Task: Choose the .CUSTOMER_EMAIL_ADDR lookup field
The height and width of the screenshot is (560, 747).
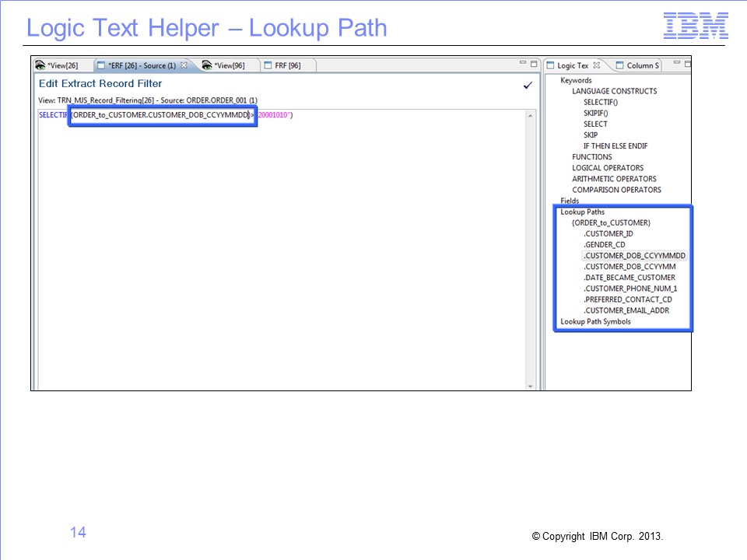Action: coord(626,310)
